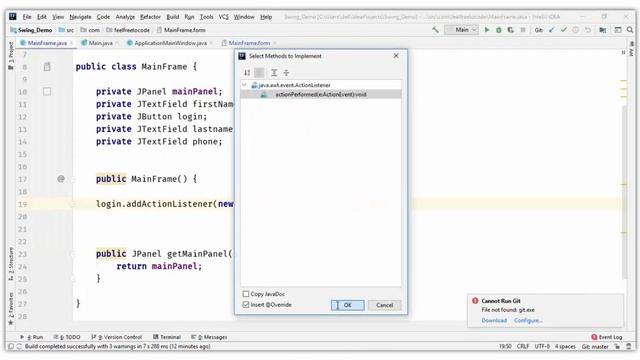Viewport: 640px width, 360px height.
Task: Open the Favorites side tool window
Action: click(x=11, y=309)
